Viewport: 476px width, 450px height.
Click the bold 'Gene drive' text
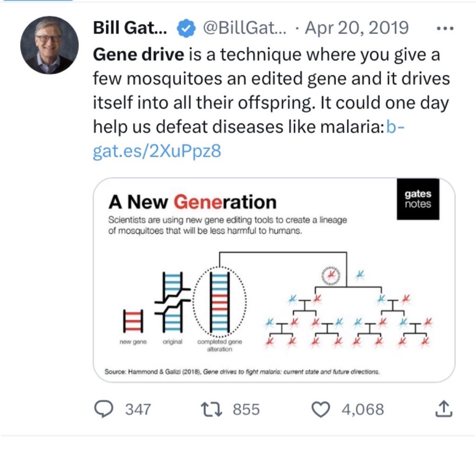tap(139, 55)
